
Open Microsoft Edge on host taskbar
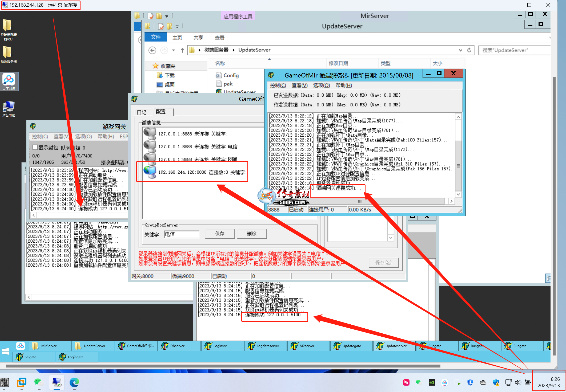[x=74, y=383]
